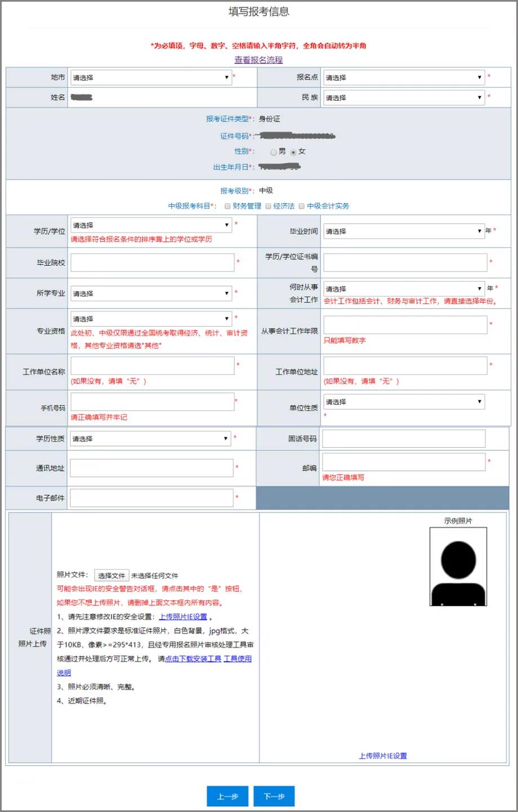Select the 女 radio button
Image resolution: width=518 pixels, height=812 pixels.
293,152
